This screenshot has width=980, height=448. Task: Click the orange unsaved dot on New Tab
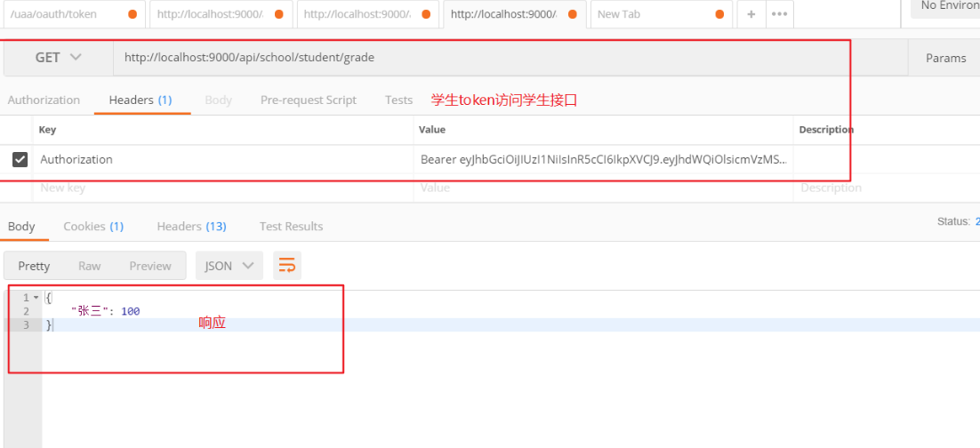tap(720, 14)
